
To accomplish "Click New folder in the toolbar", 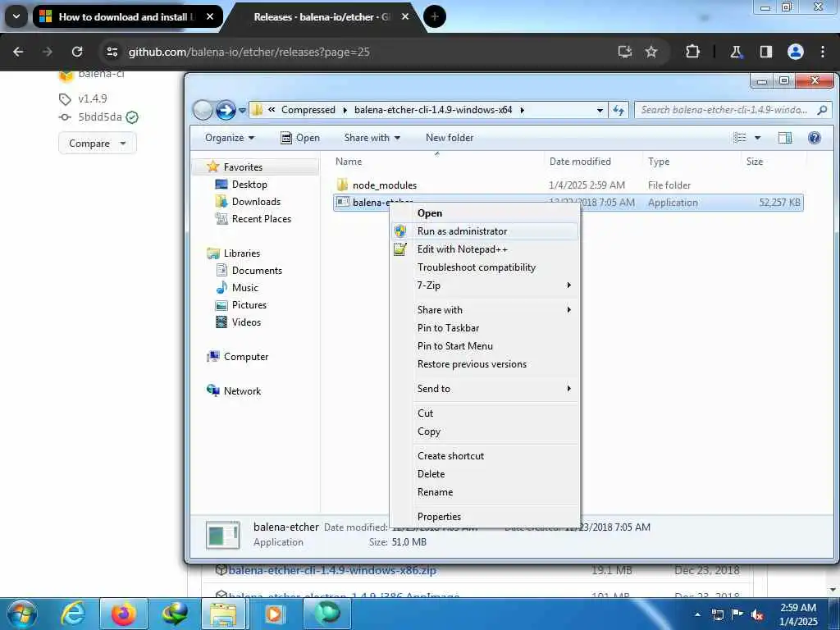I will [x=450, y=138].
